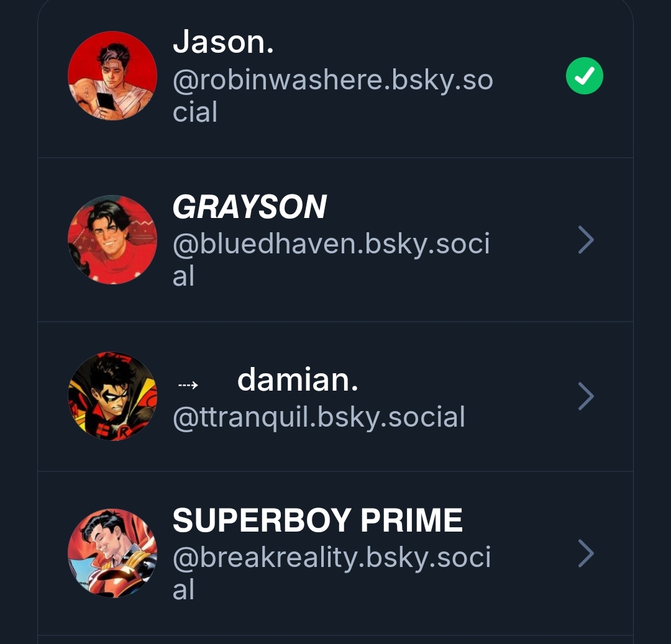Select the Jason. display name

click(x=223, y=42)
